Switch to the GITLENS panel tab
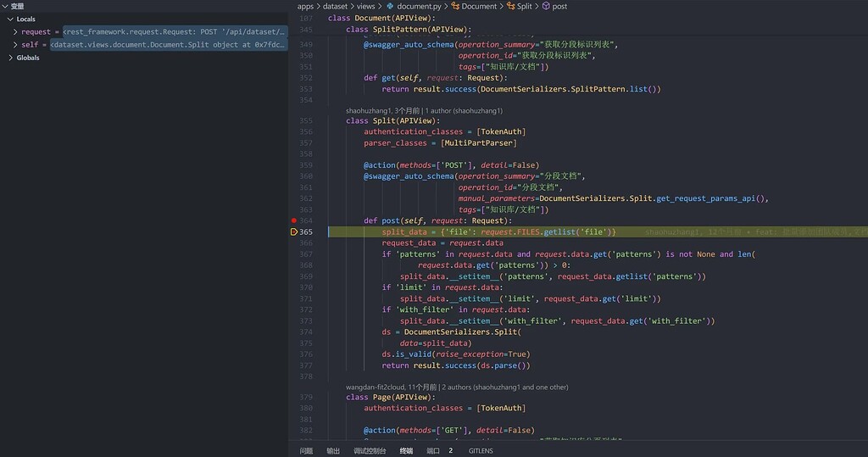 [479, 450]
